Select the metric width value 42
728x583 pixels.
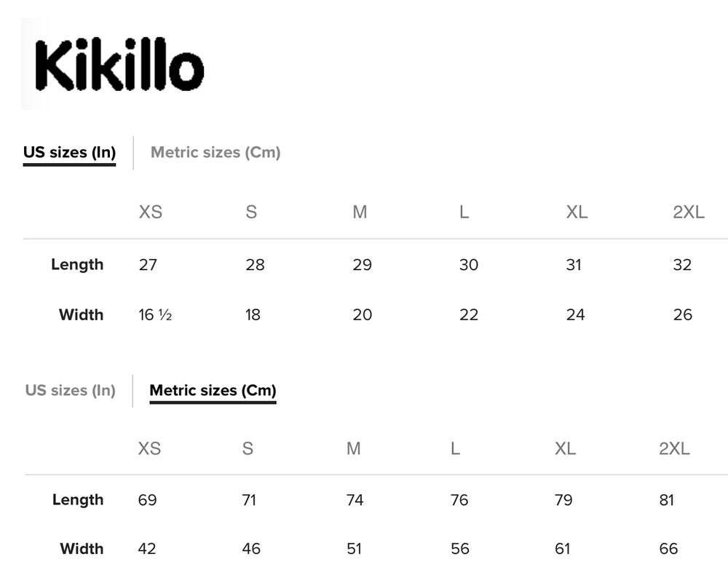147,549
